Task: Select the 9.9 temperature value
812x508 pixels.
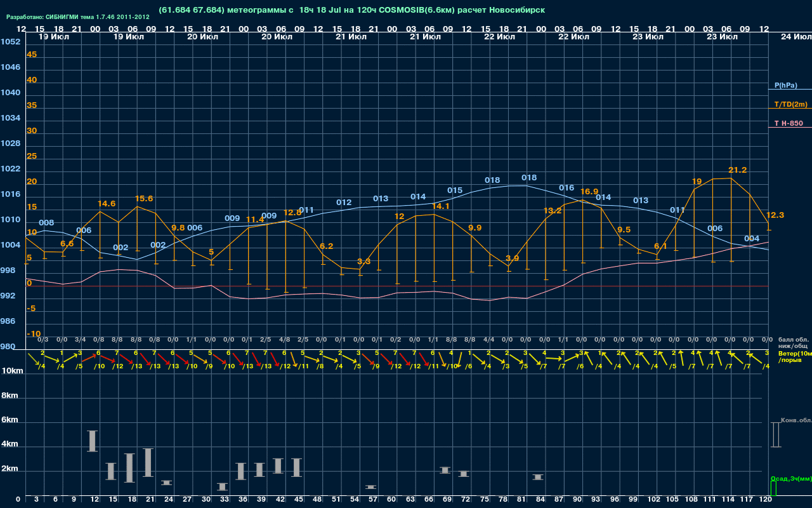Action: coord(475,228)
